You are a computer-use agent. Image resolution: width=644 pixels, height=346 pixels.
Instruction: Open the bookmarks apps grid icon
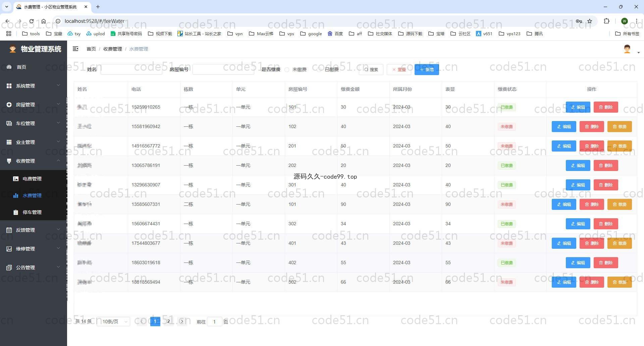[x=9, y=34]
